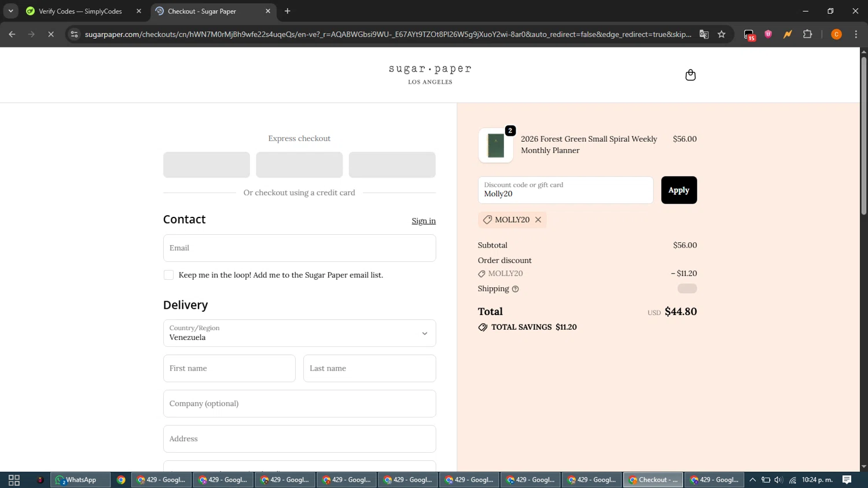
Task: Open WhatsApp from the taskbar
Action: point(80,480)
